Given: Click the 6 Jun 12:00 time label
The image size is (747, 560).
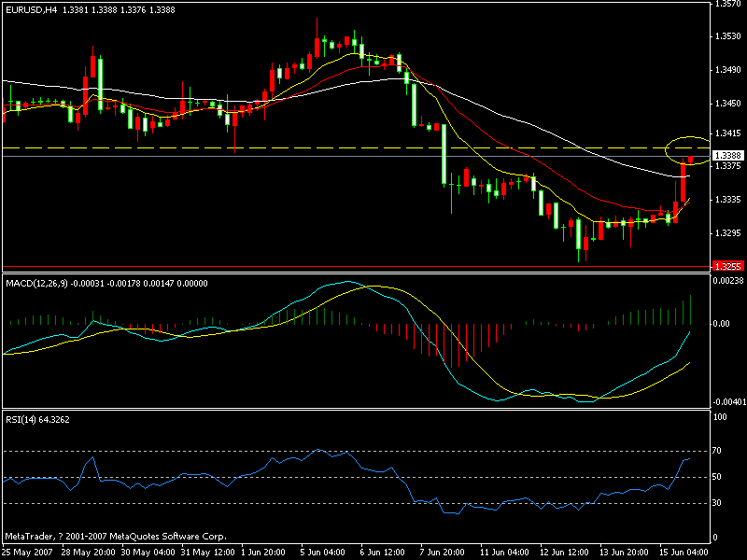Looking at the screenshot, I should (x=383, y=553).
